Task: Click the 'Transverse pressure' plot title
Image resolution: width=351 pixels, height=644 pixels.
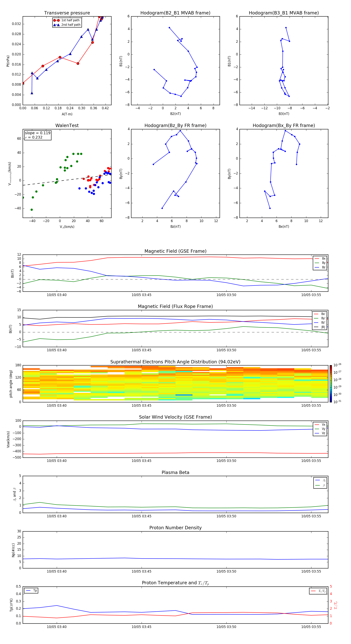Action: [67, 13]
